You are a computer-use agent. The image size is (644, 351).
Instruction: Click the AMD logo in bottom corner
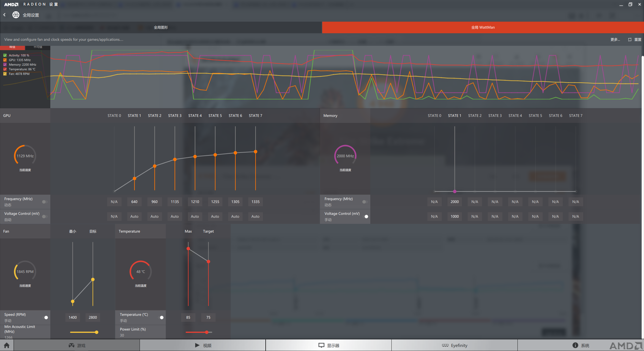point(626,345)
